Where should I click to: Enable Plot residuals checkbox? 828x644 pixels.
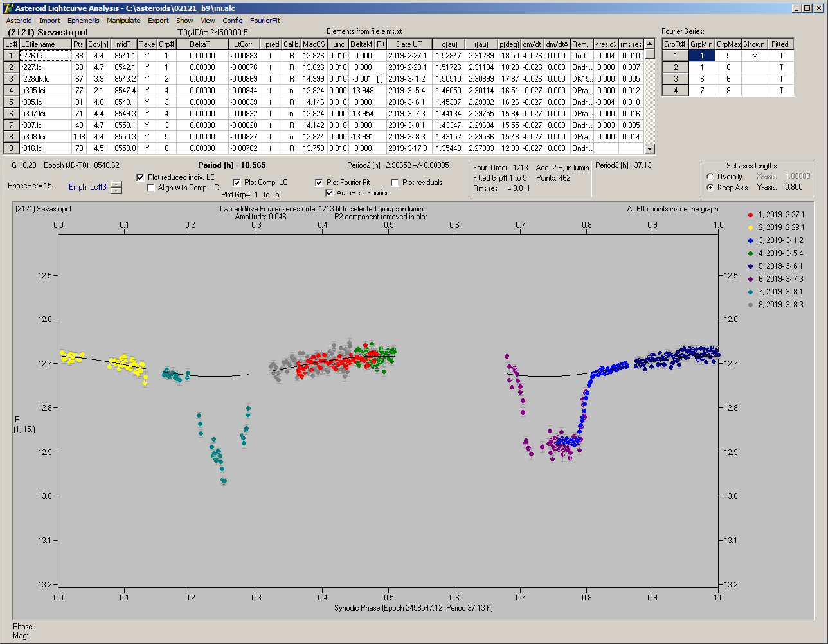395,183
